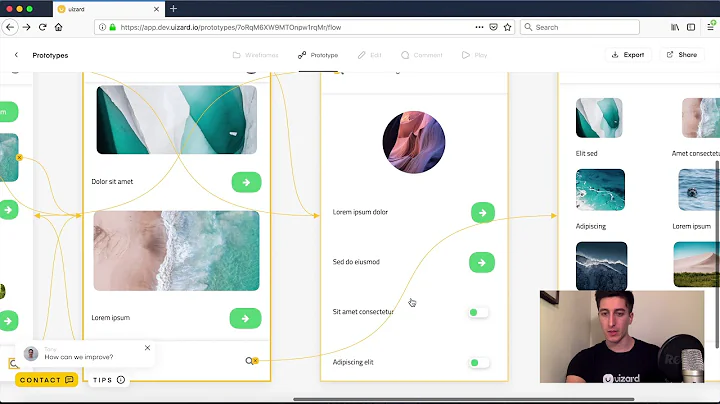This screenshot has width=720, height=404.
Task: Click the Share button
Action: 682,55
